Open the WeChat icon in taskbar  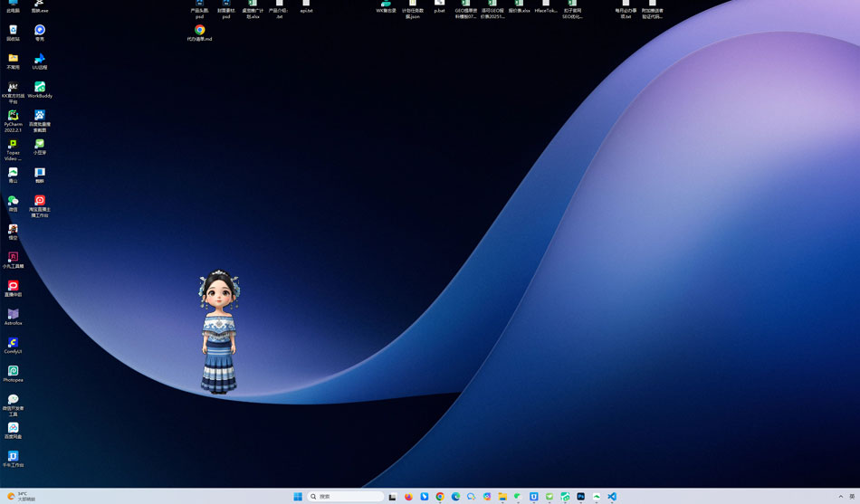519,497
